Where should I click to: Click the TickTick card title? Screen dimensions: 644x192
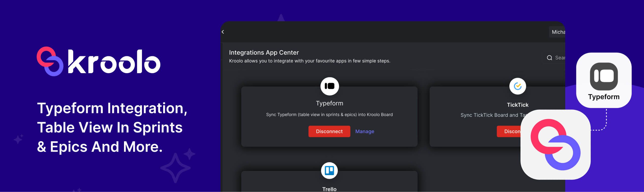[x=517, y=105]
